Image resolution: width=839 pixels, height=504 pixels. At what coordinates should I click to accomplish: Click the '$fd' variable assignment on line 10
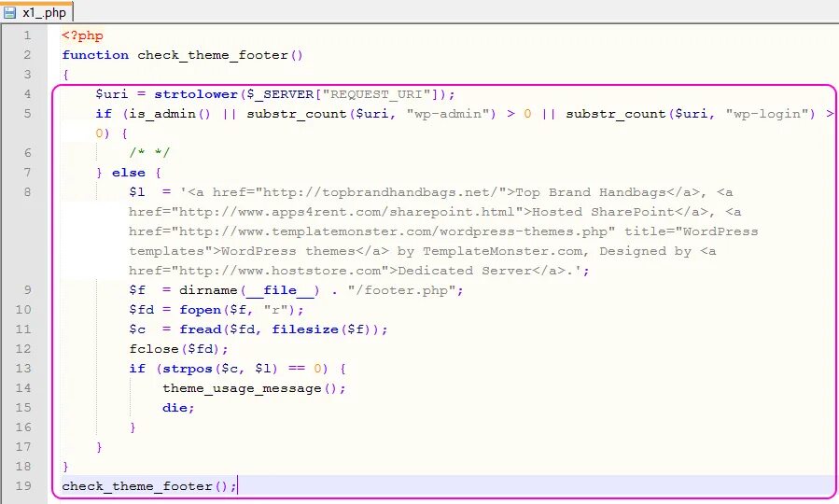click(x=141, y=310)
